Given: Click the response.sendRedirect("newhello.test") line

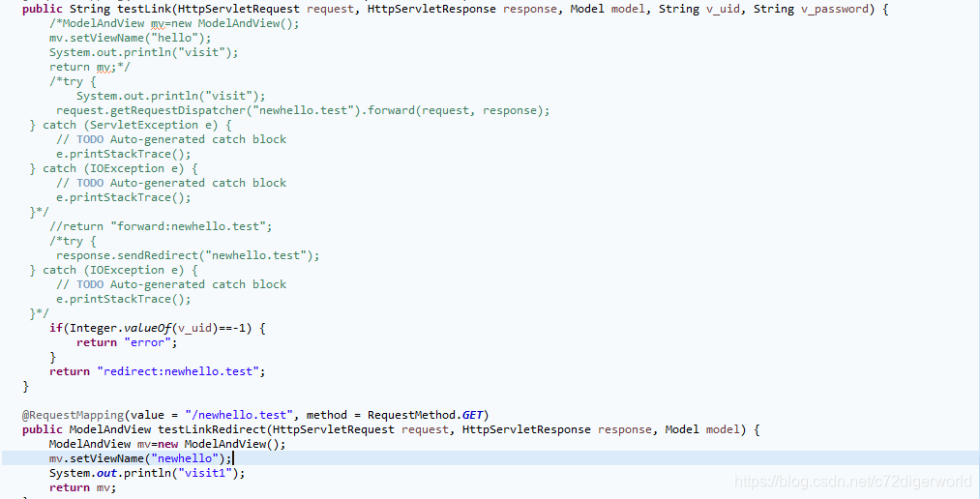Looking at the screenshot, I should [188, 255].
